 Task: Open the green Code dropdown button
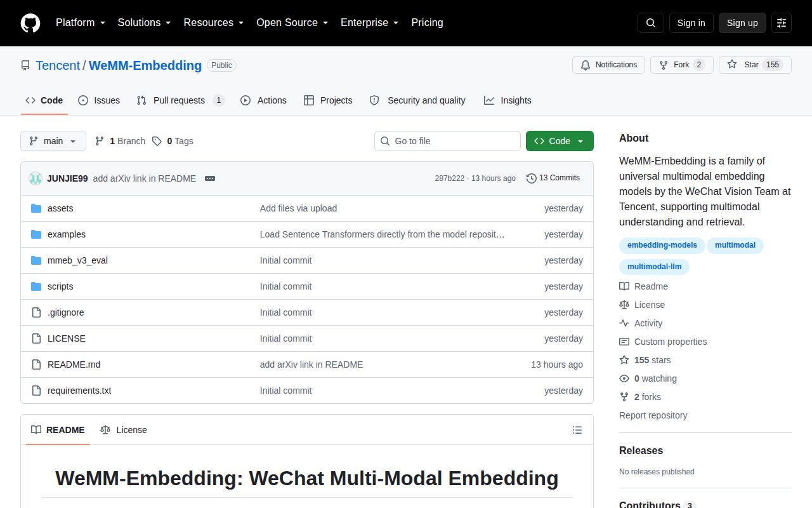560,141
